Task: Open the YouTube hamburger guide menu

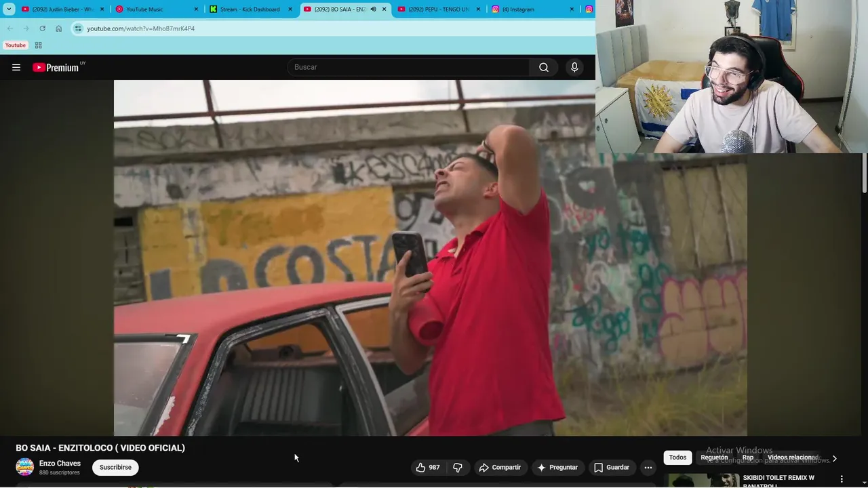Action: pos(16,67)
